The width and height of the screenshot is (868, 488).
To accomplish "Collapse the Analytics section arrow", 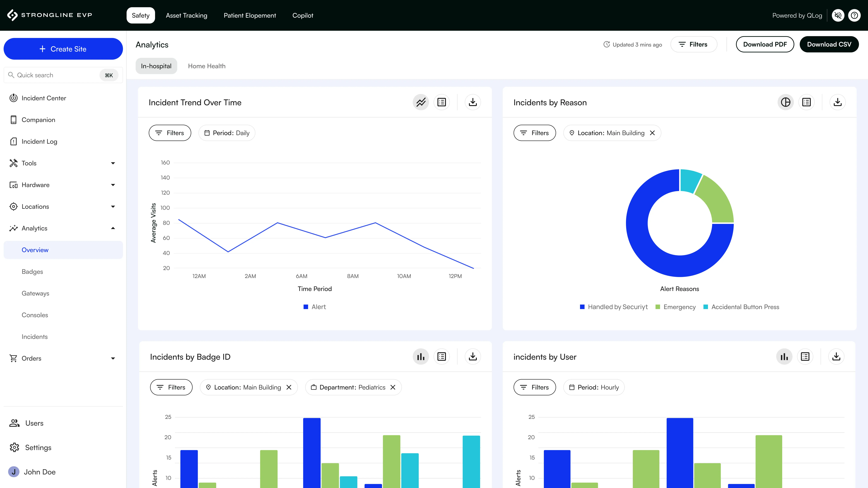I will 113,228.
